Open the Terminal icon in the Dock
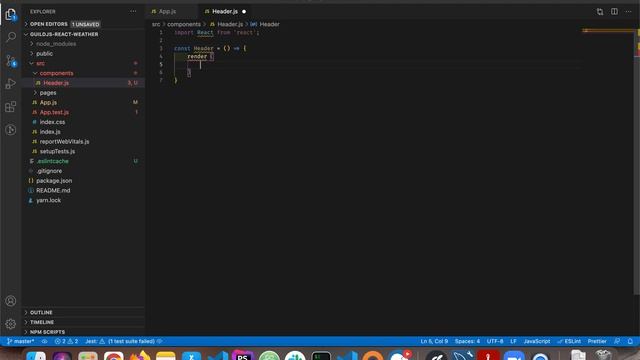Image resolution: width=640 pixels, height=360 pixels. (321, 356)
